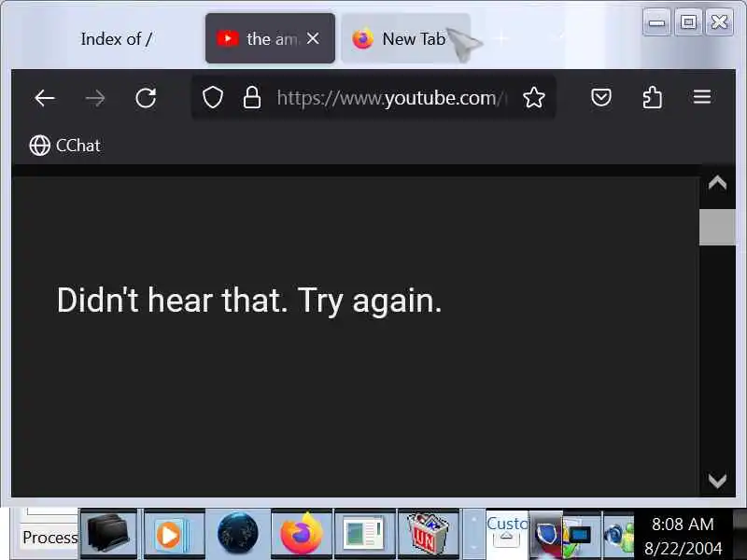View site security via padlock icon
Viewport: 747px width, 560px height.
252,98
